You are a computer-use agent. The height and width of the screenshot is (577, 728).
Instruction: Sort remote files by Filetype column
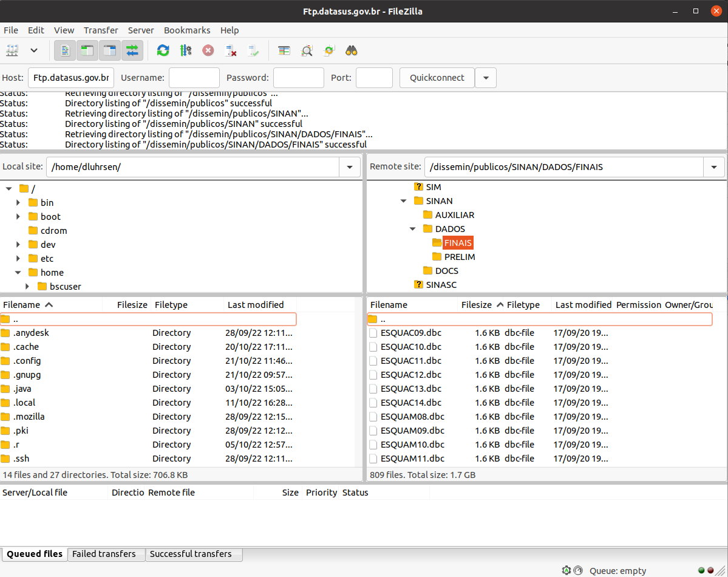528,305
